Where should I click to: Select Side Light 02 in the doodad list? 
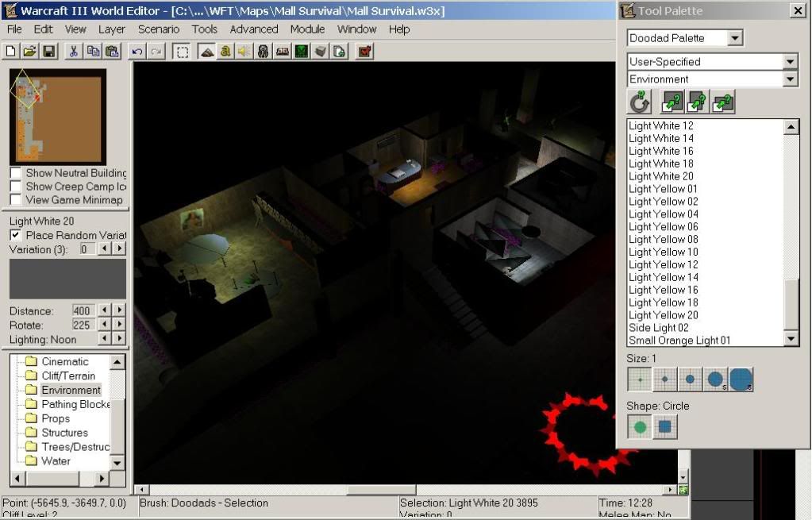pos(659,328)
